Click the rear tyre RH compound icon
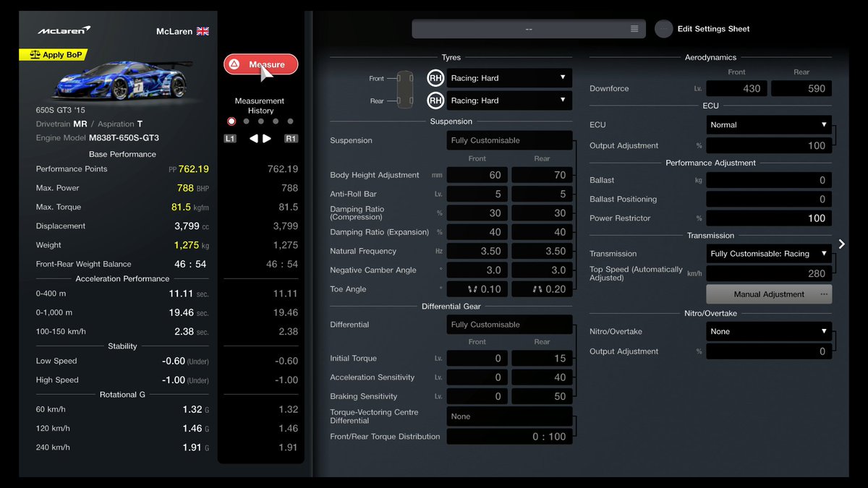Screen dimensions: 868x488 [435, 100]
